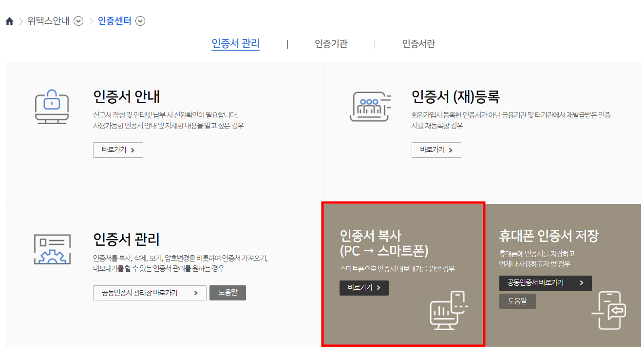The height and width of the screenshot is (354, 644).
Task: Expand the dropdown chevron next to 위택스안내
Action: pyautogui.click(x=78, y=21)
